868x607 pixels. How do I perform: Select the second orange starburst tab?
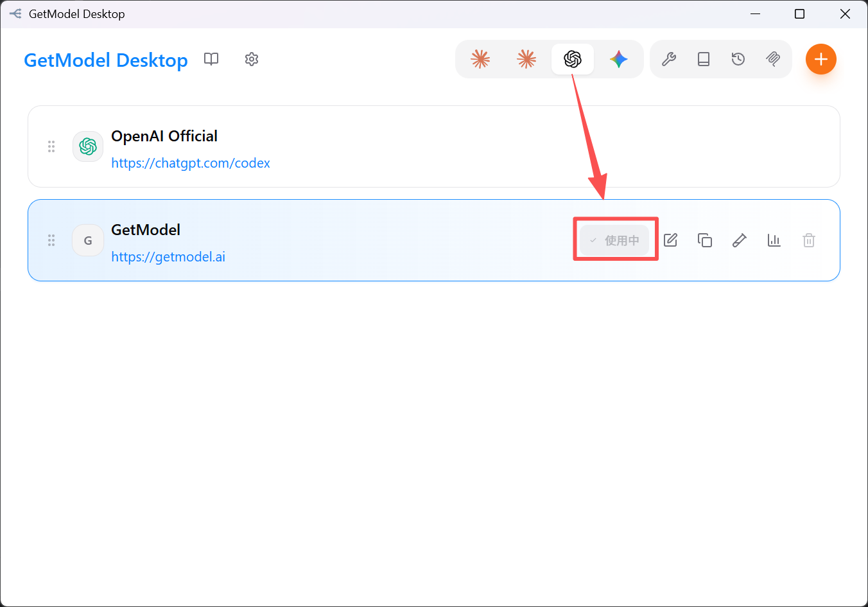(x=526, y=59)
